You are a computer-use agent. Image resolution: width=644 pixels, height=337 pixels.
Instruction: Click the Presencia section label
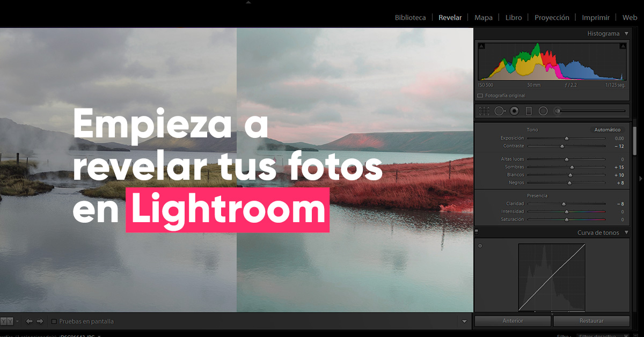tap(537, 196)
